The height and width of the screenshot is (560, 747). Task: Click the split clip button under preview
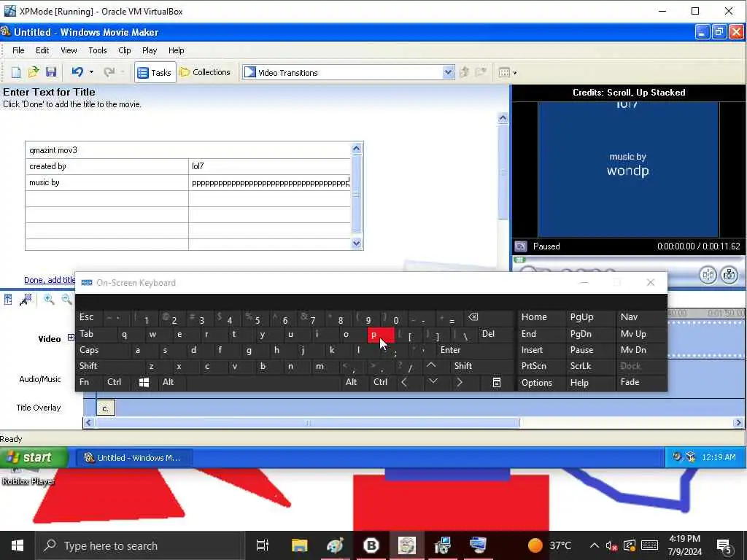coord(708,275)
